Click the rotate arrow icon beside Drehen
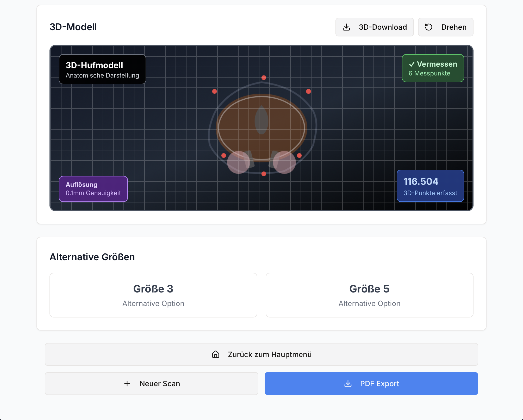 [x=428, y=27]
